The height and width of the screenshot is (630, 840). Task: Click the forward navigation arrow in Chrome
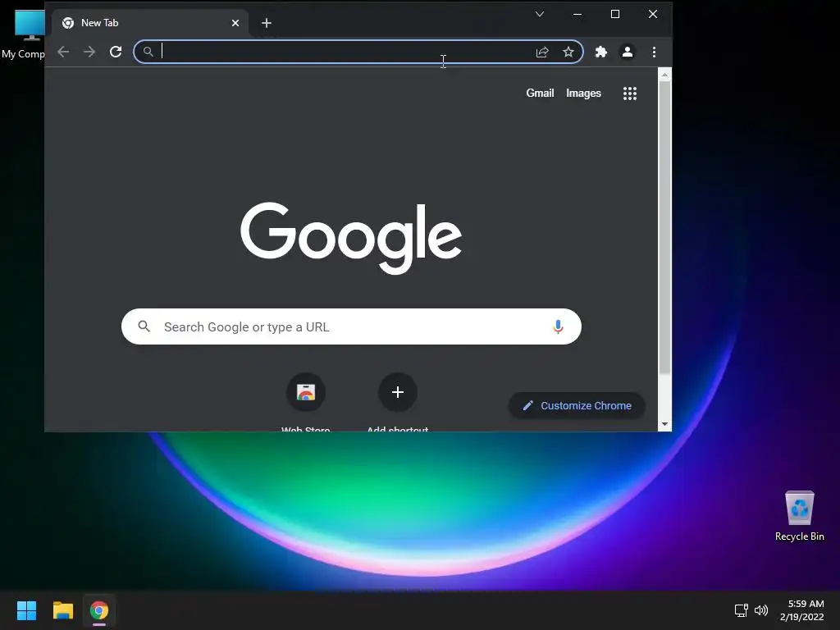[89, 52]
